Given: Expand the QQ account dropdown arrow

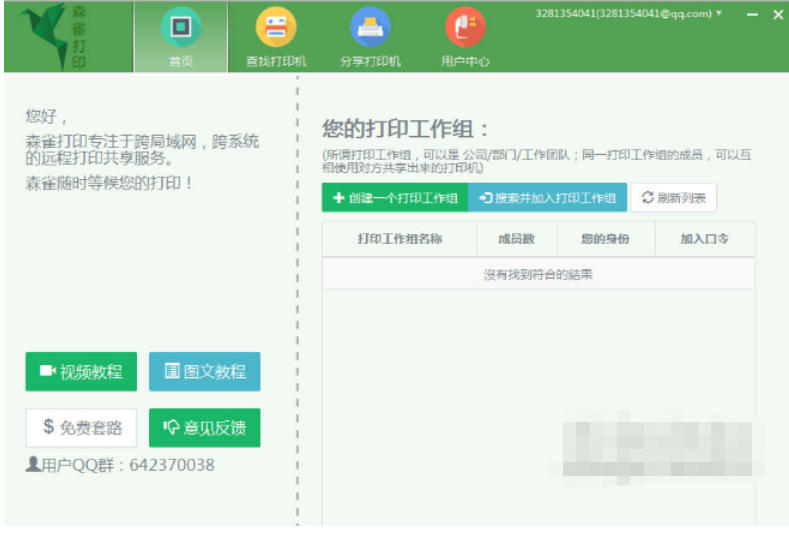Looking at the screenshot, I should pyautogui.click(x=719, y=14).
